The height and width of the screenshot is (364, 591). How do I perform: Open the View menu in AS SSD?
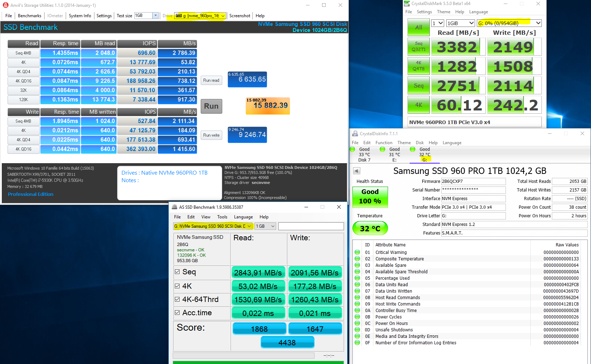[206, 217]
